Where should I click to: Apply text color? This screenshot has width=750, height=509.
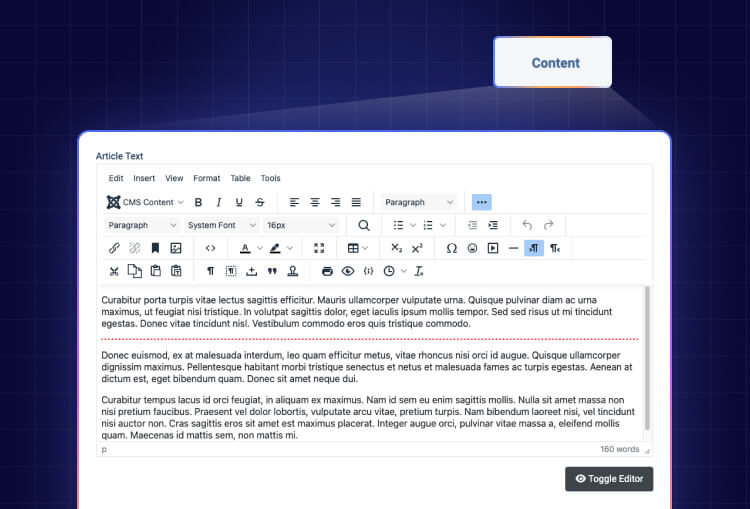pyautogui.click(x=245, y=248)
